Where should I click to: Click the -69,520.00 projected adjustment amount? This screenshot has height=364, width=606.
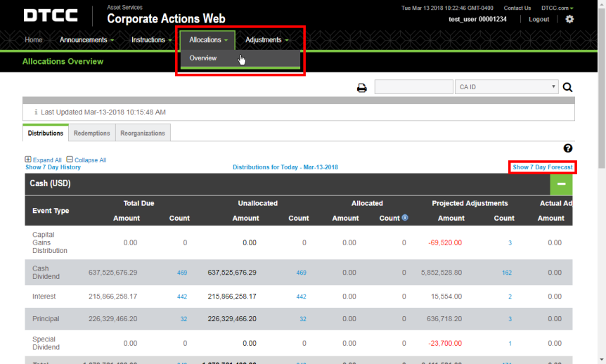point(445,242)
